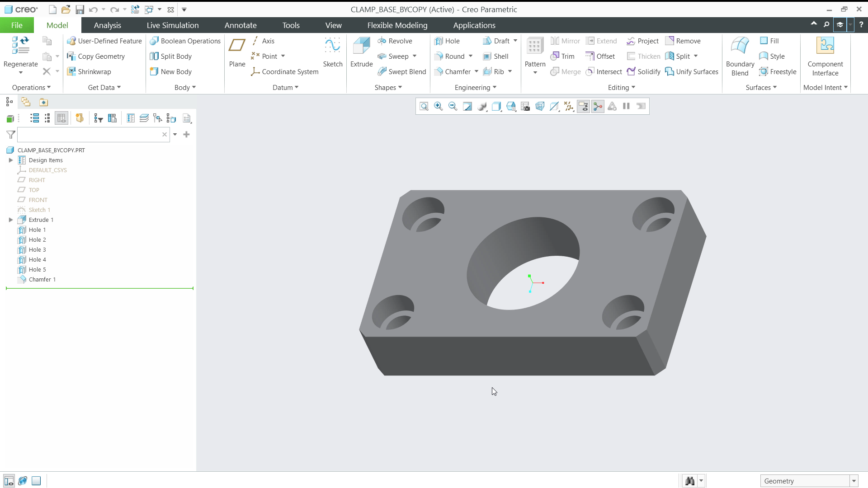Image resolution: width=868 pixels, height=488 pixels.
Task: Click the Pattern tool icon
Action: point(535,46)
